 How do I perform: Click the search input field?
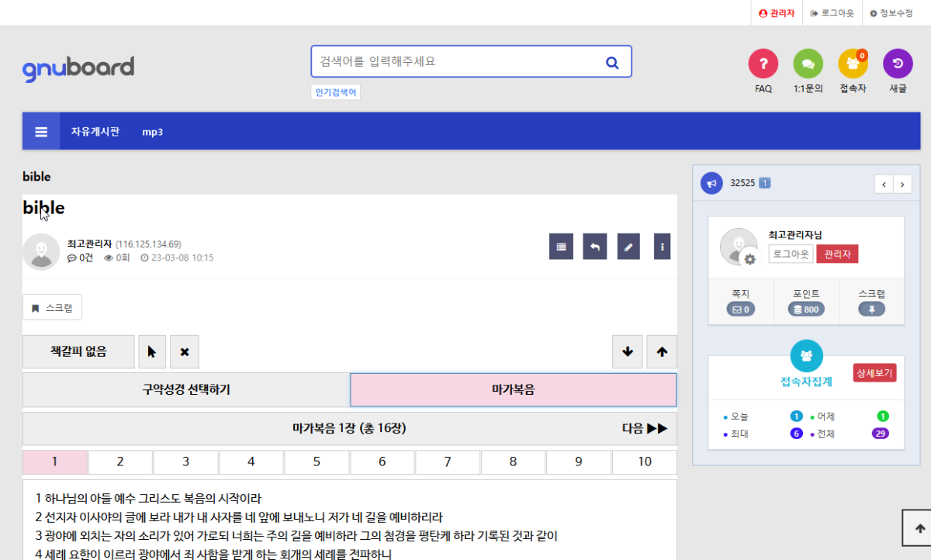click(454, 61)
